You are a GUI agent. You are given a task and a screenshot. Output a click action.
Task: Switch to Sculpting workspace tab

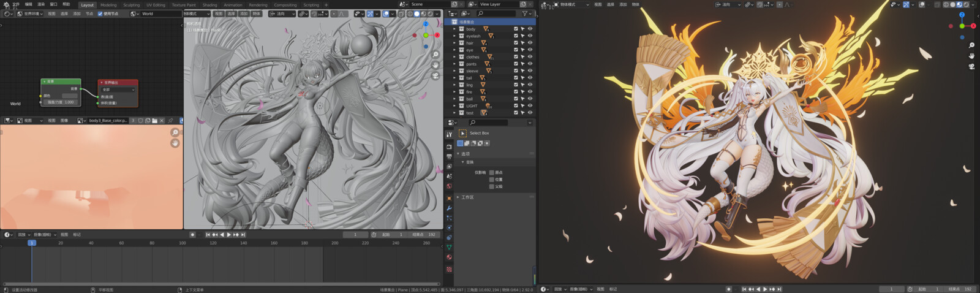[132, 5]
